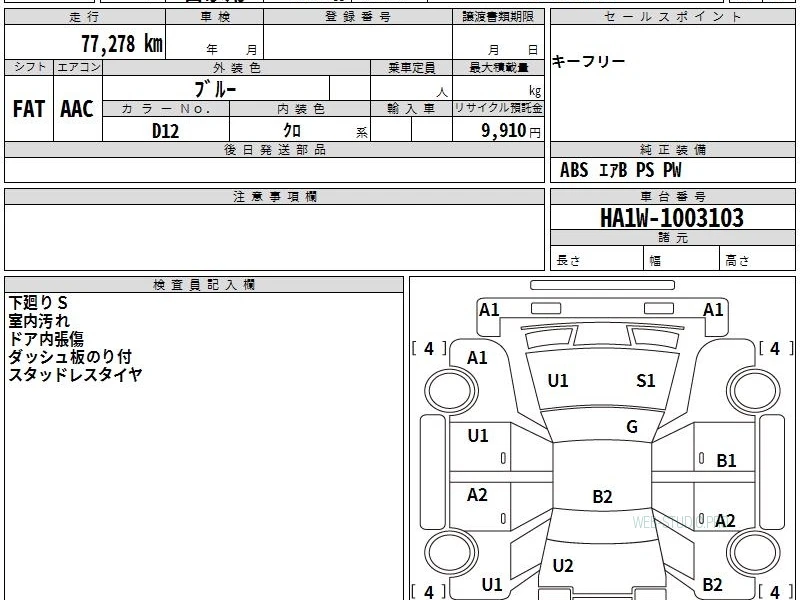Click the ABS エアB PS PW equipment line
This screenshot has width=800, height=600.
(x=620, y=170)
